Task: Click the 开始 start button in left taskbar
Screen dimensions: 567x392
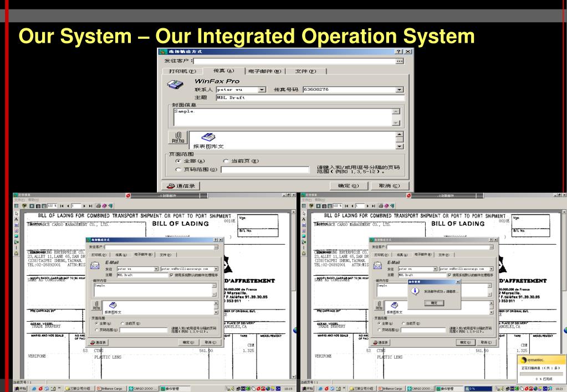Action: [x=21, y=389]
